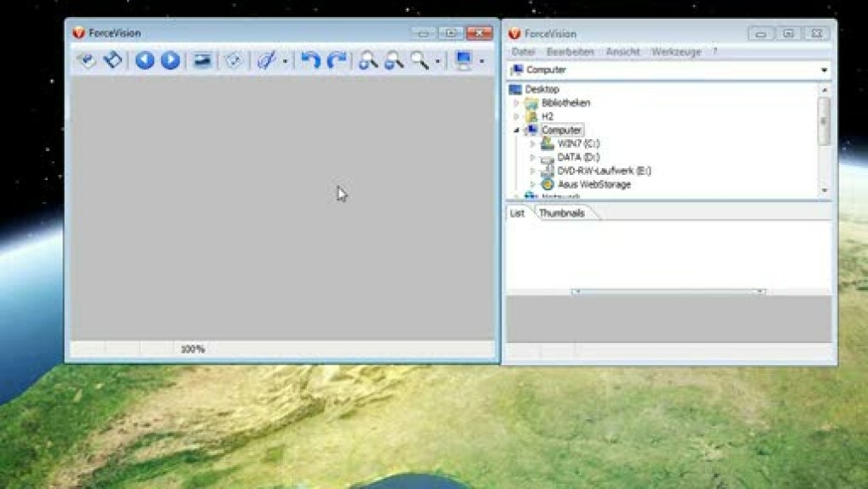Switch to the Thumbnails tab
Screen dimensions: 868x489
tap(562, 213)
